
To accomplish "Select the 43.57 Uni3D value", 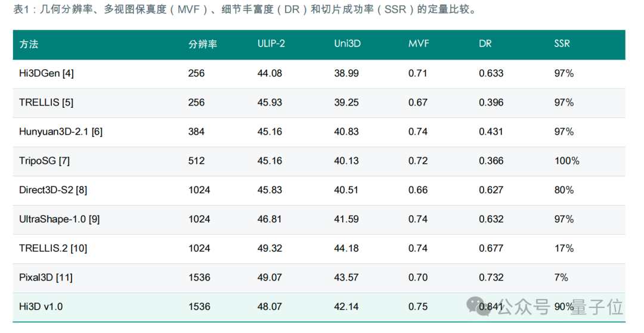I will (x=346, y=277).
